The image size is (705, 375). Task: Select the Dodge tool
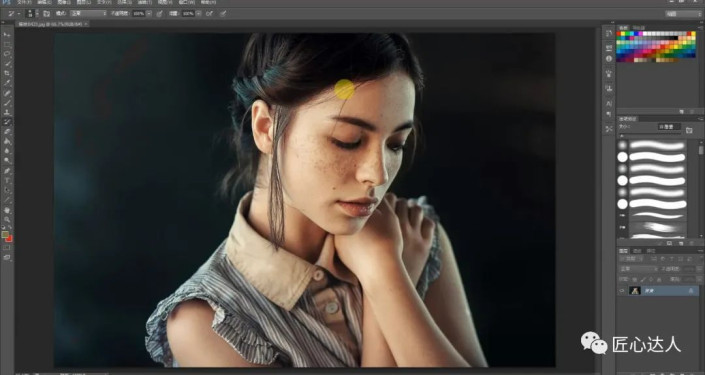click(7, 160)
